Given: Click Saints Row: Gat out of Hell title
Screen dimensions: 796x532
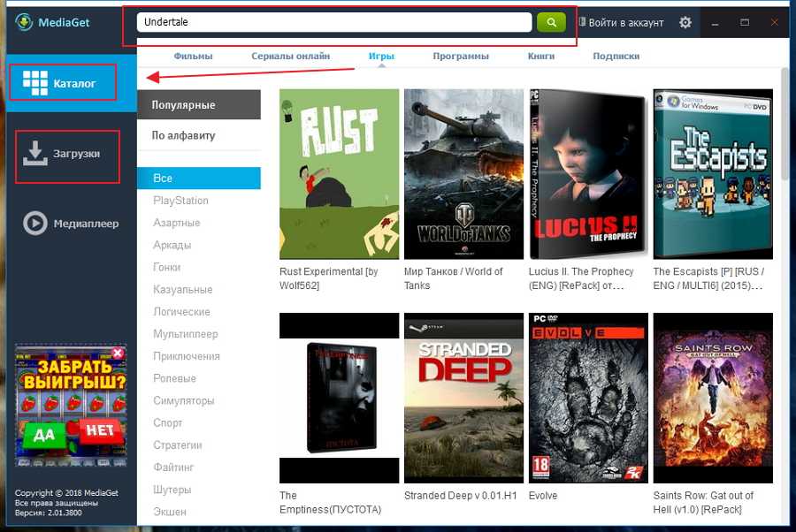Looking at the screenshot, I should pyautogui.click(x=704, y=502).
